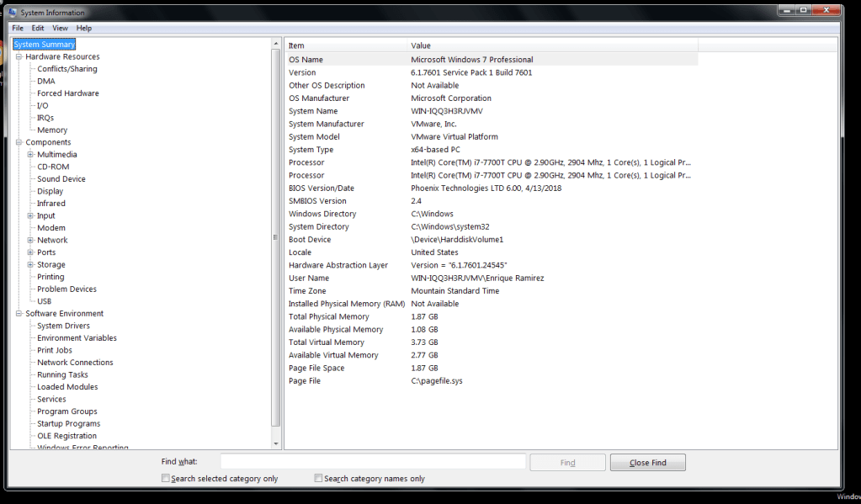Click the tree scrollbar up arrow

click(276, 44)
